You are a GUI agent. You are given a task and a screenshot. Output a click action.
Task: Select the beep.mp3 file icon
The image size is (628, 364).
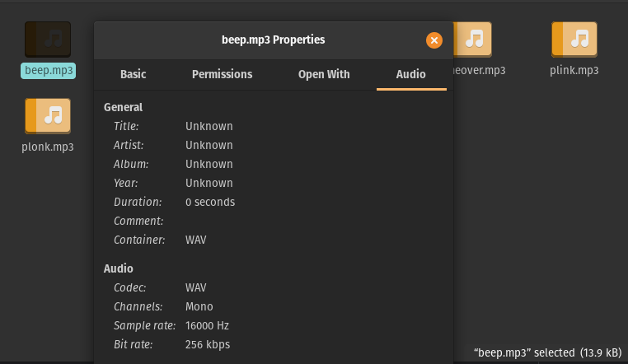pyautogui.click(x=48, y=39)
